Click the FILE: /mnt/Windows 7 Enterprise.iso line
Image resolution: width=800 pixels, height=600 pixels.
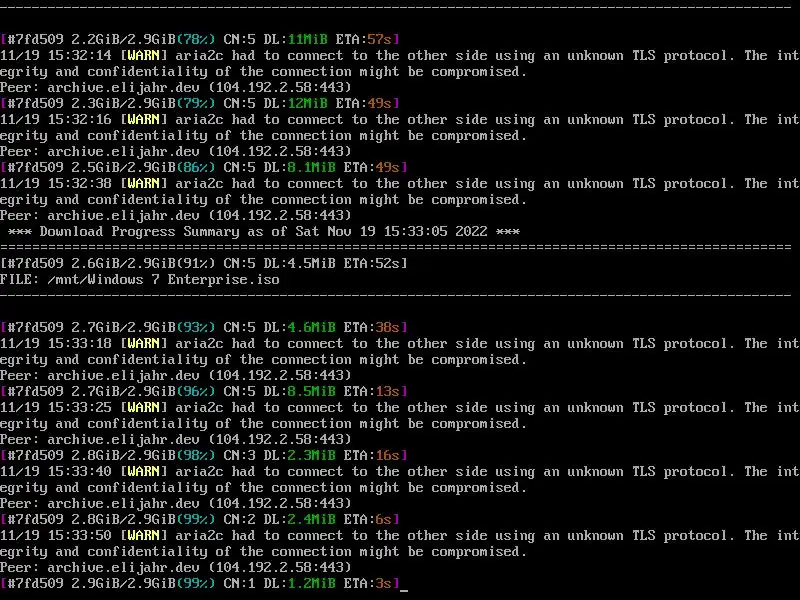(x=140, y=280)
